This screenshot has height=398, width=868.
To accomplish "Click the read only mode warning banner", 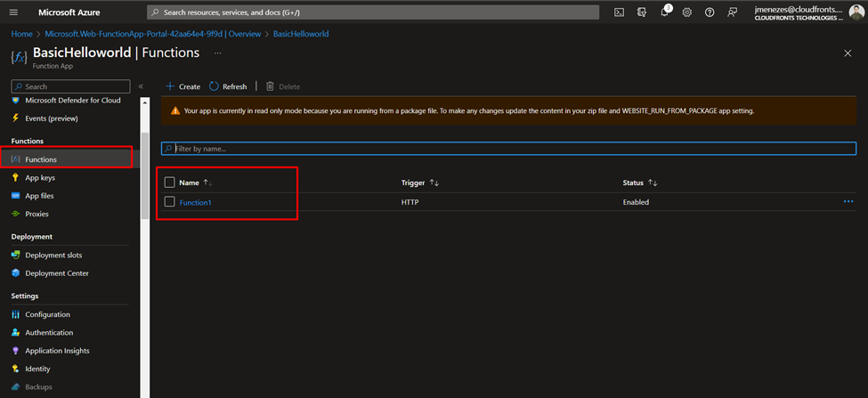I will coord(508,110).
